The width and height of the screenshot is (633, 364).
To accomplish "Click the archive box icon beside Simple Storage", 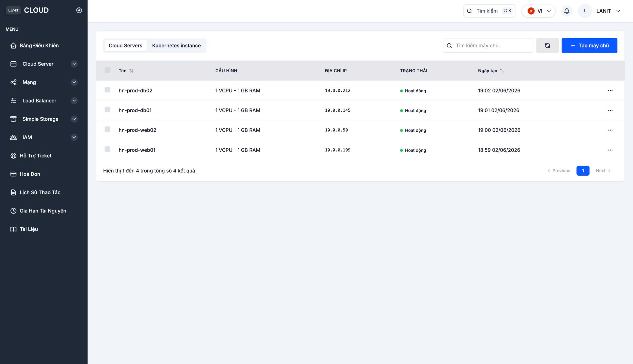I will (x=13, y=119).
